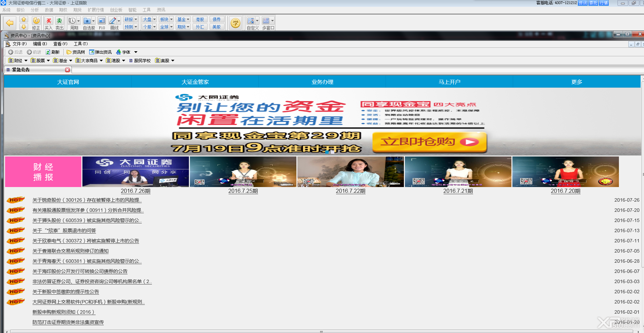Open notice about 欣泰电气 (300372)
644x333 pixels.
point(86,241)
